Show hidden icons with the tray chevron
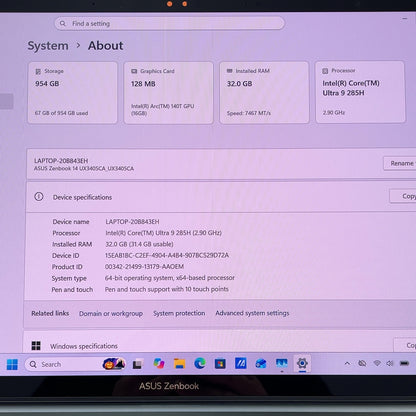 (347, 363)
